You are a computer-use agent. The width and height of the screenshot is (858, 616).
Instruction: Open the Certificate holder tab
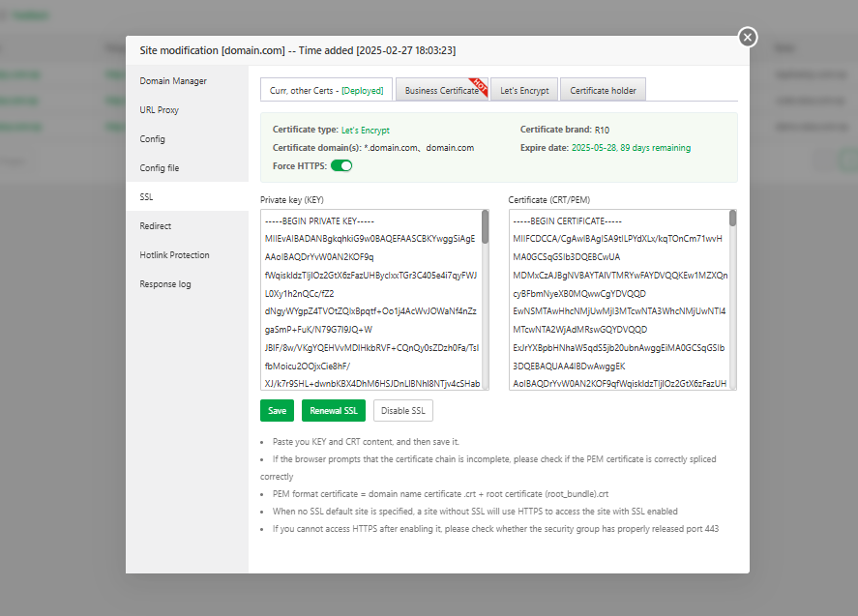(x=603, y=91)
